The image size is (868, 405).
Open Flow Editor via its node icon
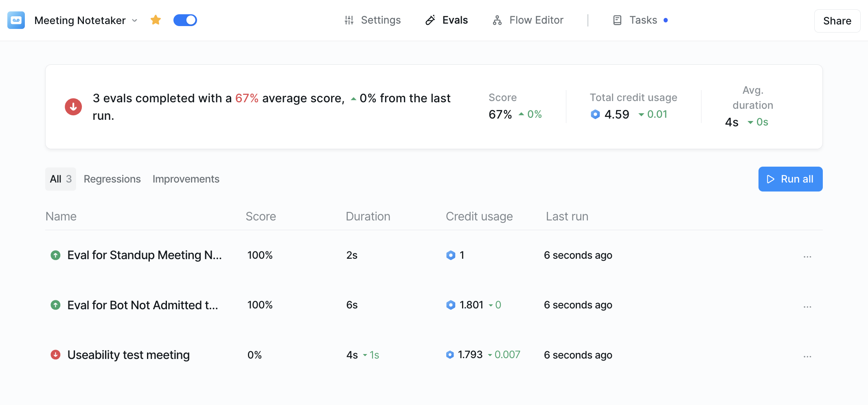tap(497, 20)
